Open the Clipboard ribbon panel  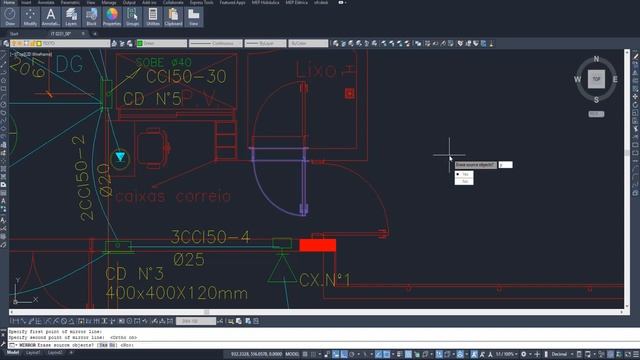pyautogui.click(x=173, y=17)
